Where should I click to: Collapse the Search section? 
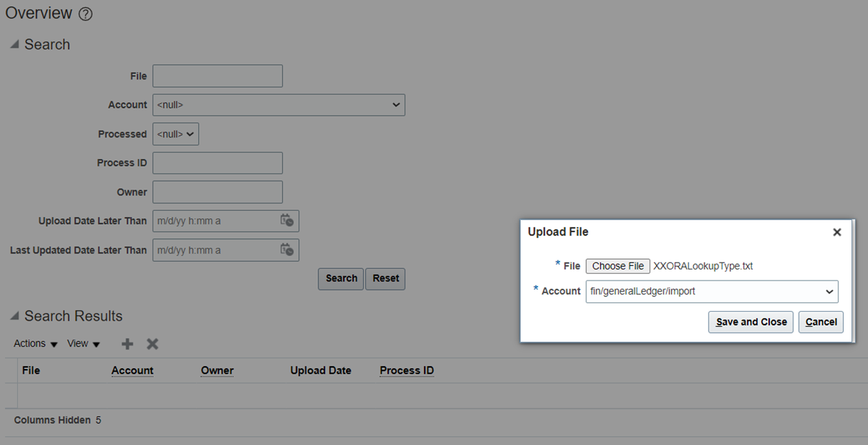tap(14, 43)
